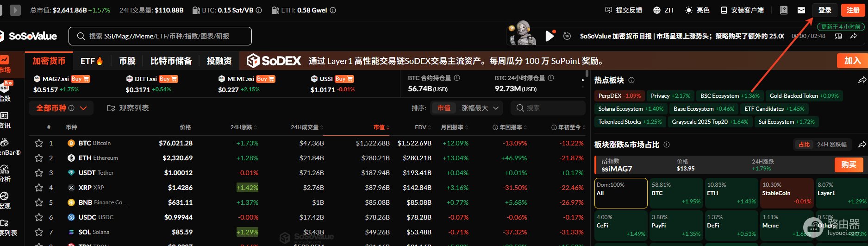Open the audio transcript icon
The image size is (868, 246).
[x=838, y=36]
